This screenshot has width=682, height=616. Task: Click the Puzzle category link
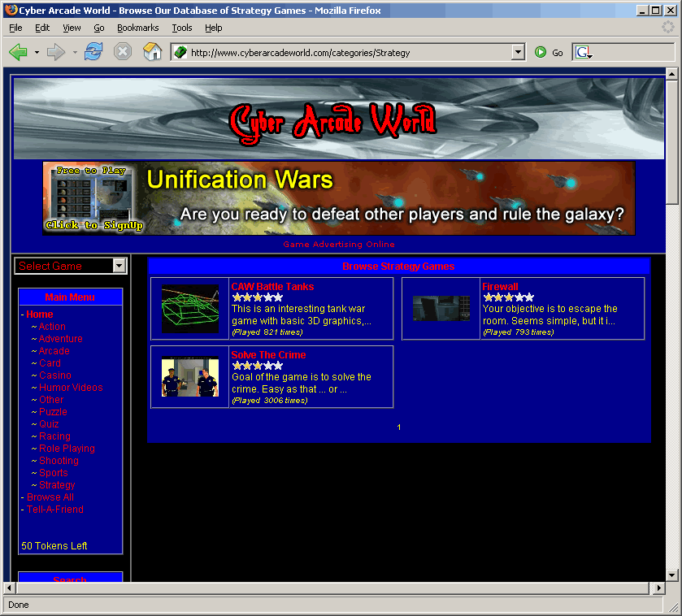click(53, 412)
